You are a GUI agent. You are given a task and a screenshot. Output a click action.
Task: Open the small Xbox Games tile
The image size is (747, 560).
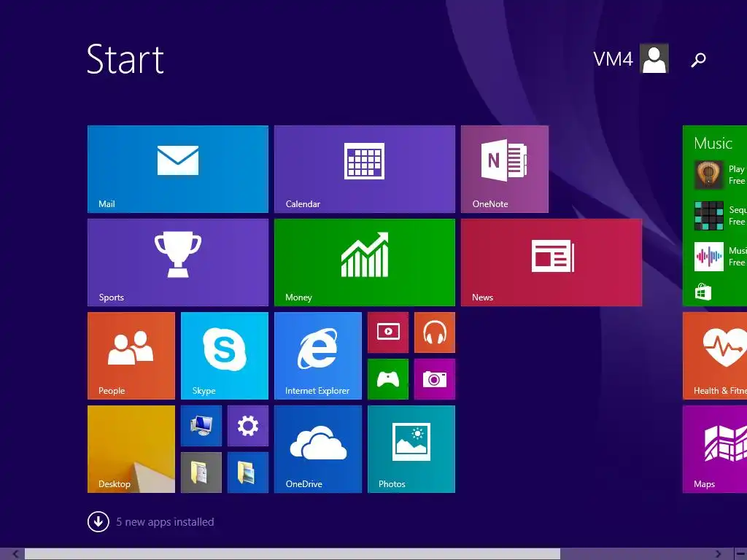tap(388, 379)
